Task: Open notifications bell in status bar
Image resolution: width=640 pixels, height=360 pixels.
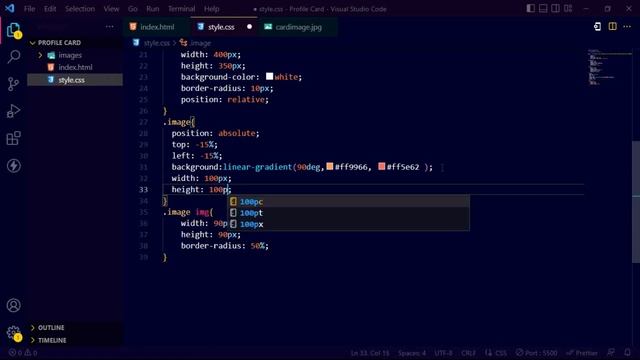Action: coord(627,353)
